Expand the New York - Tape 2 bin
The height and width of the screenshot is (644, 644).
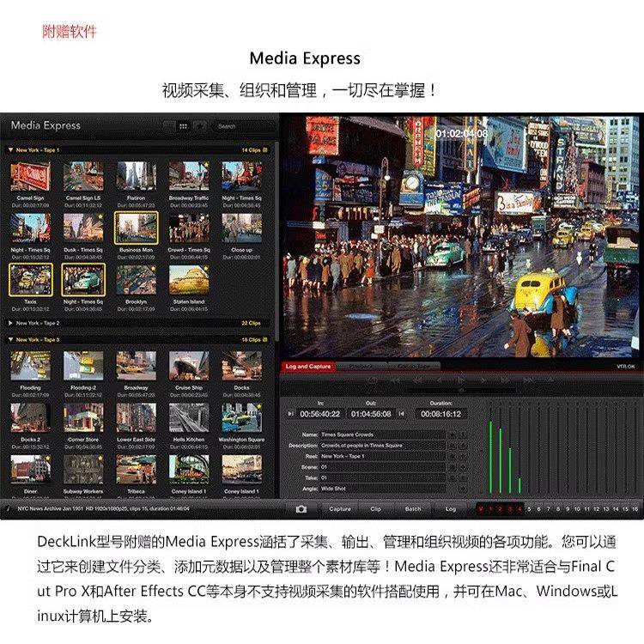(x=10, y=323)
